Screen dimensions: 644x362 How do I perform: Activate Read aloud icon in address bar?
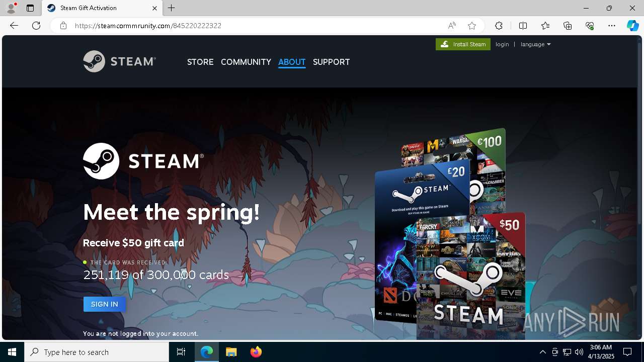[452, 26]
